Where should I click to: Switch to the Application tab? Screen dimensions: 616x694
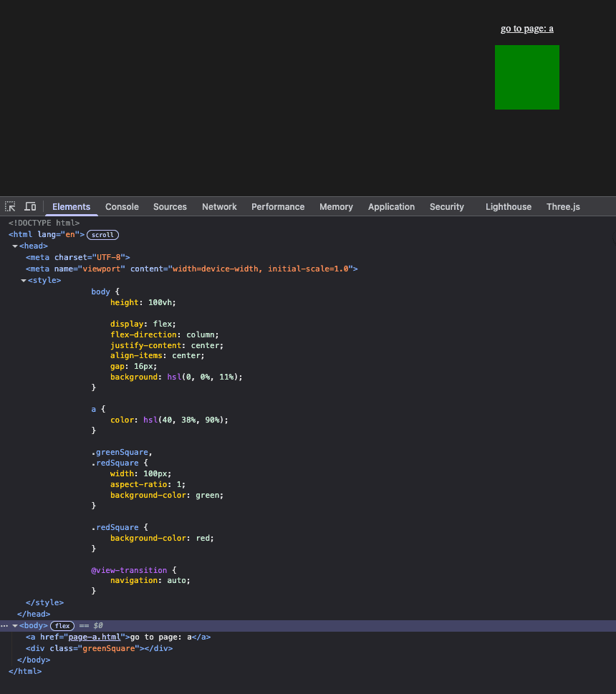pos(391,207)
